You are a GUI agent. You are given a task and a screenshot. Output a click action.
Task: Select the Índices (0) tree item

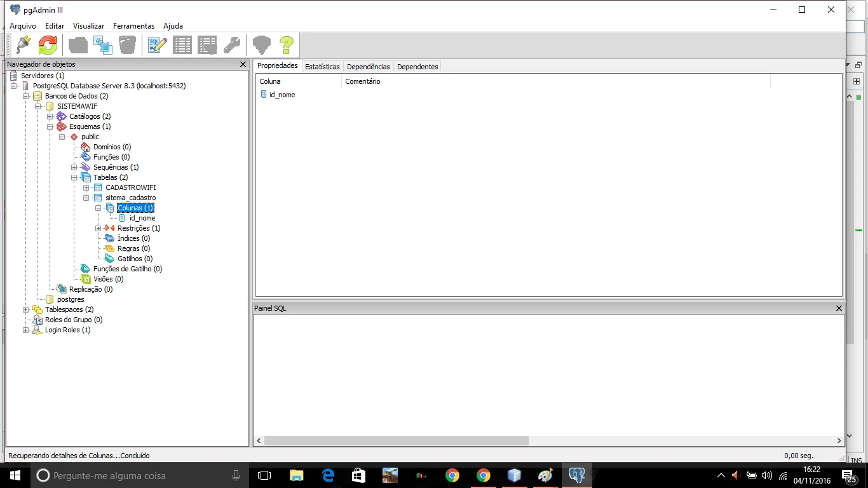[x=133, y=238]
